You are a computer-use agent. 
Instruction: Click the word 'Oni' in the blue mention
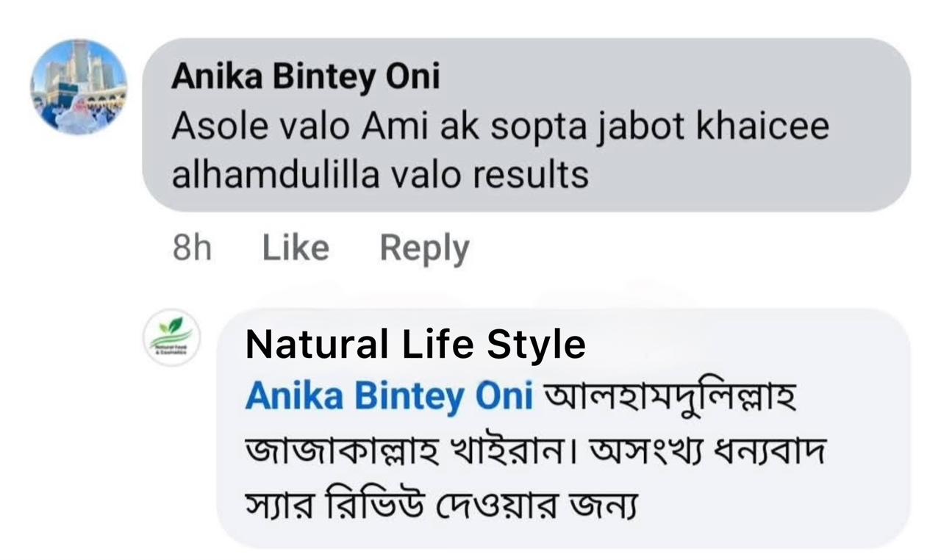[x=504, y=397]
